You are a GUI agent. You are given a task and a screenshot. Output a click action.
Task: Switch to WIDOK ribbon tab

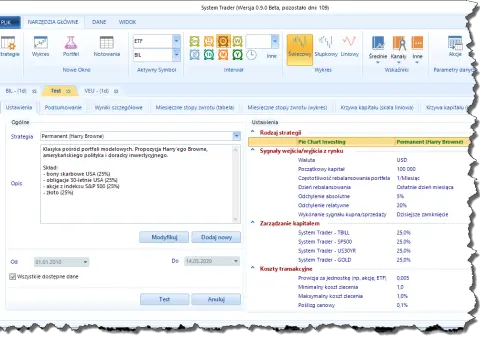(x=127, y=22)
